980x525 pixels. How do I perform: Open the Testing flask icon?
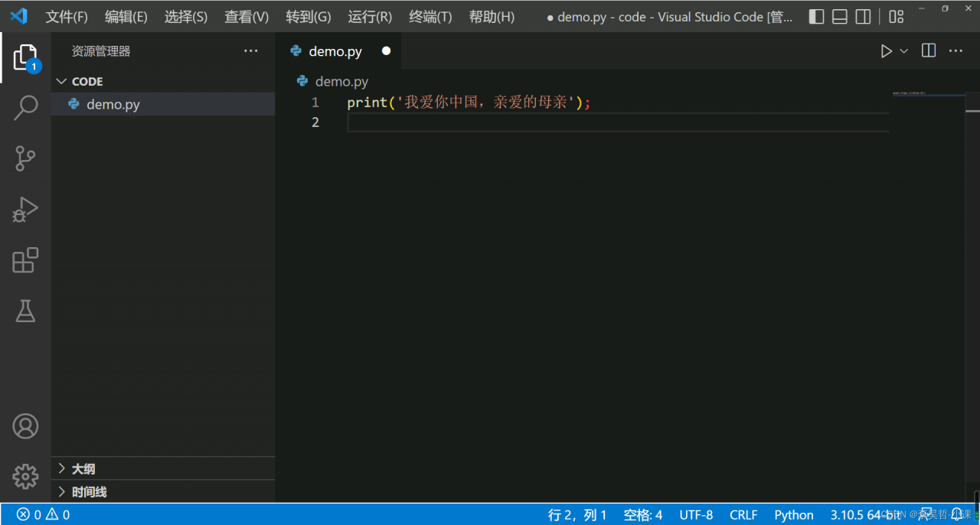point(25,311)
